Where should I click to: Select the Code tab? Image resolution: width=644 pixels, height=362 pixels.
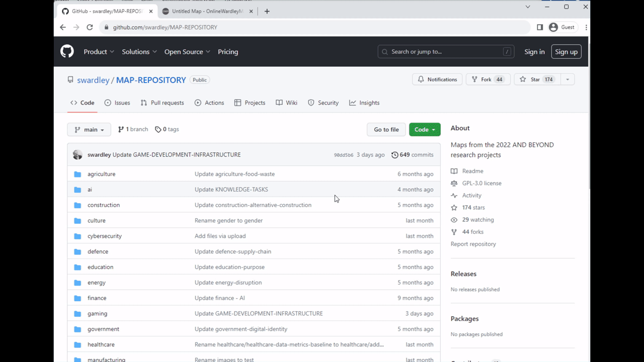point(83,103)
